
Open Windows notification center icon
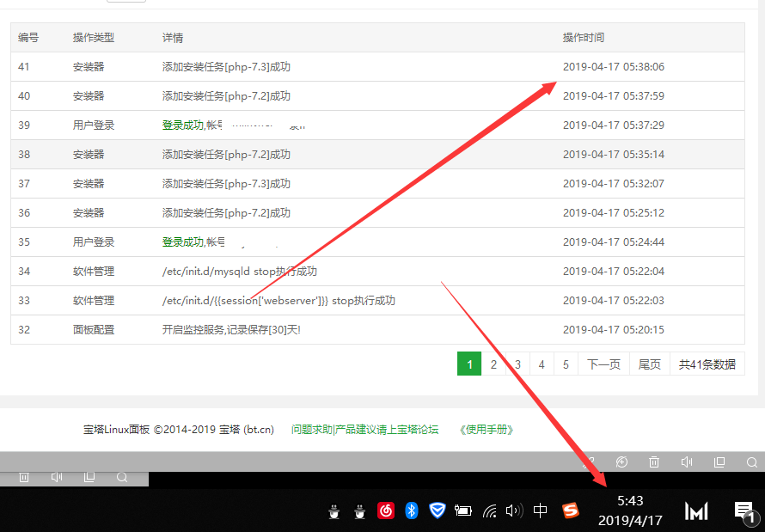tap(744, 511)
